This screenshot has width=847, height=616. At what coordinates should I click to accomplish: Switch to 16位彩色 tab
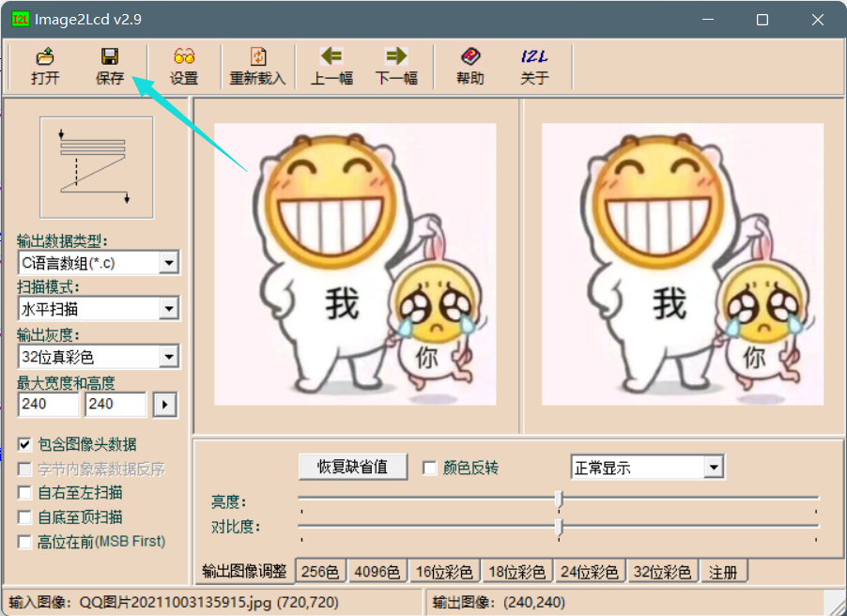(444, 572)
